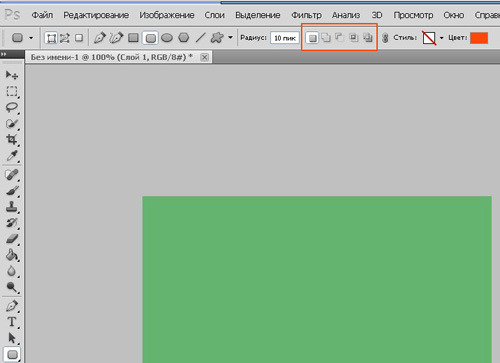
Task: Choose Custom Shape in options bar
Action: click(217, 38)
